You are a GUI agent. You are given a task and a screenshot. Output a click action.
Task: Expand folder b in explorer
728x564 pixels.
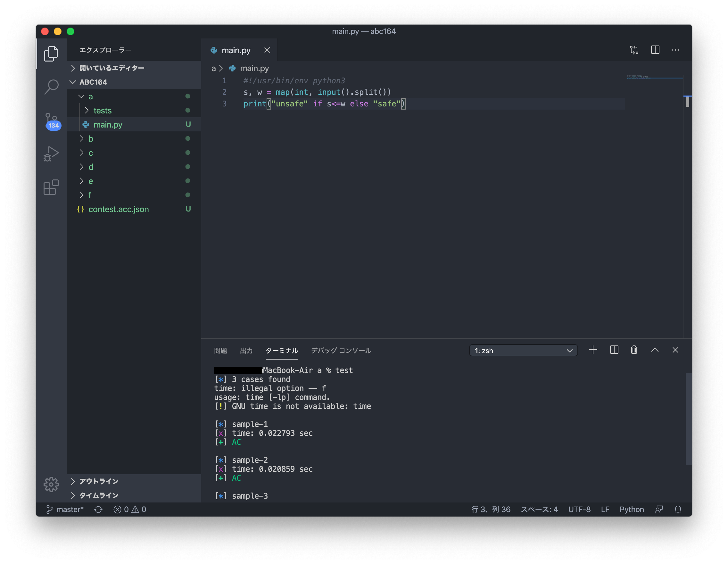(x=134, y=139)
